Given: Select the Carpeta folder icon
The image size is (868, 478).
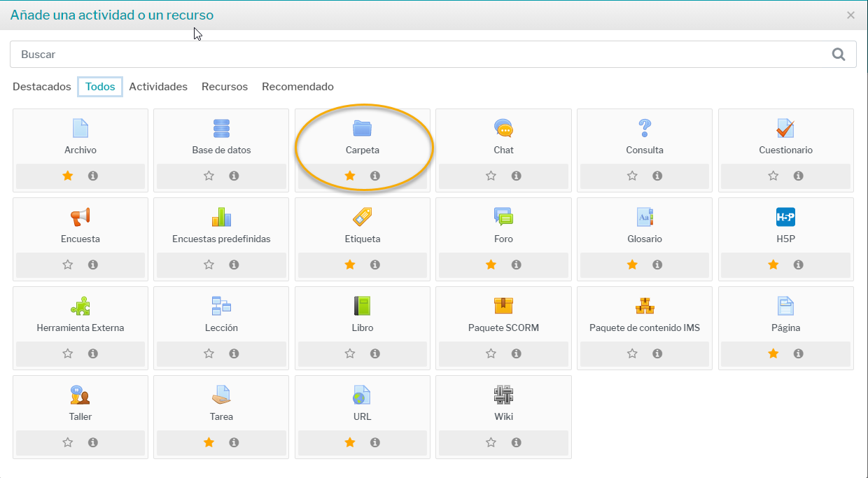Looking at the screenshot, I should click(362, 128).
